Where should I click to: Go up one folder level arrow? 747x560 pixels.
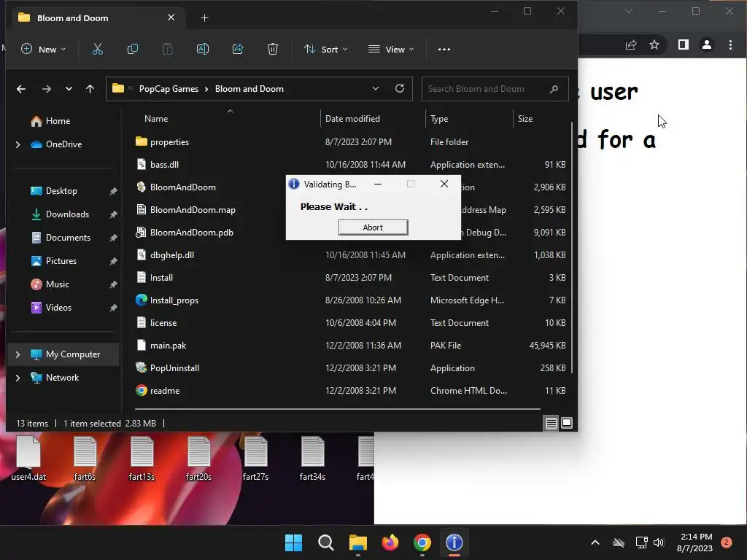pos(90,89)
